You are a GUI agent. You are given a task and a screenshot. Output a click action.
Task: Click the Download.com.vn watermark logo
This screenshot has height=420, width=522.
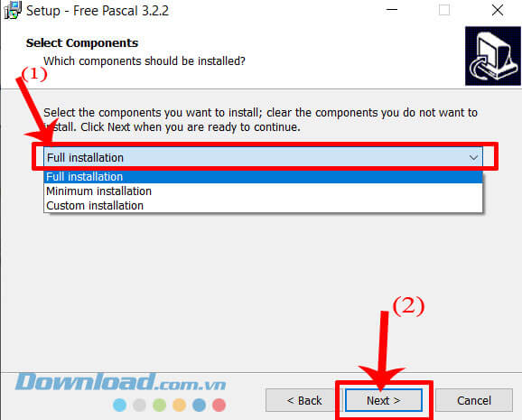tap(120, 382)
